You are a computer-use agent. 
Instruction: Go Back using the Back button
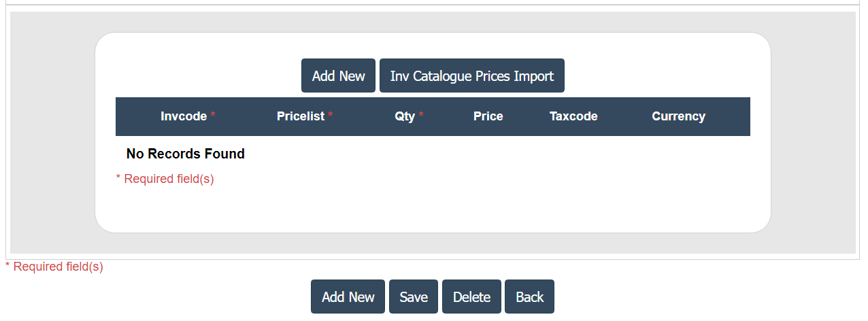tap(529, 297)
